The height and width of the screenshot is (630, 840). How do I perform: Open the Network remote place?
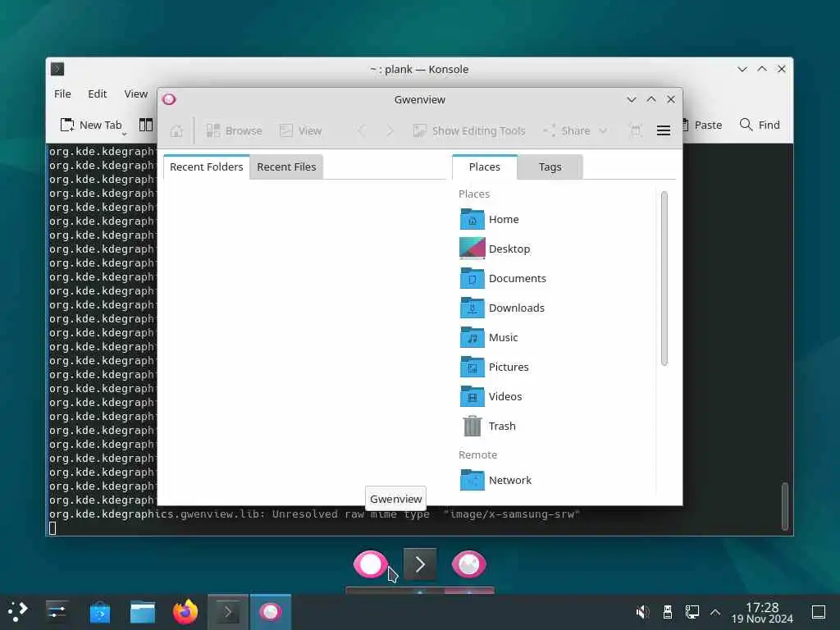pos(495,480)
